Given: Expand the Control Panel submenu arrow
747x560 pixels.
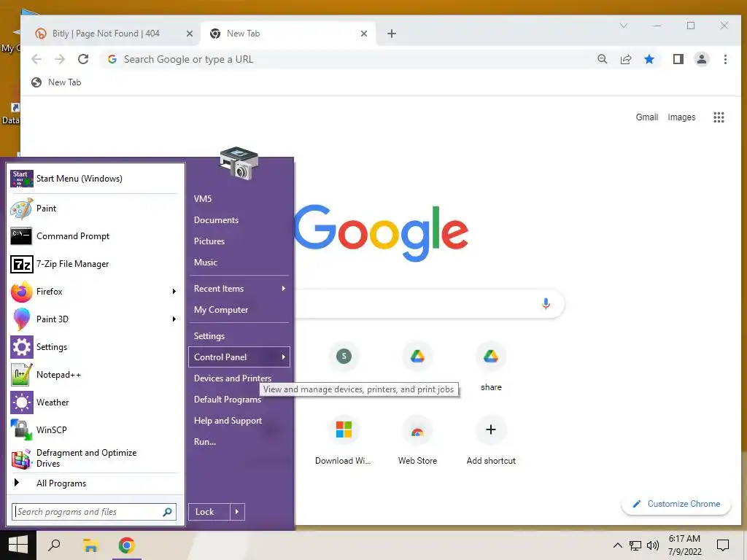Looking at the screenshot, I should coord(284,357).
